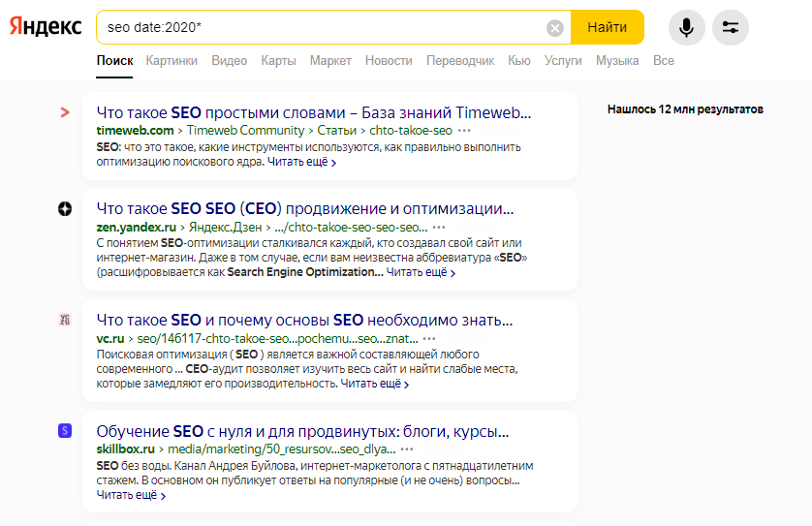Open the Кью tab
This screenshot has width=812, height=526.
pos(519,61)
